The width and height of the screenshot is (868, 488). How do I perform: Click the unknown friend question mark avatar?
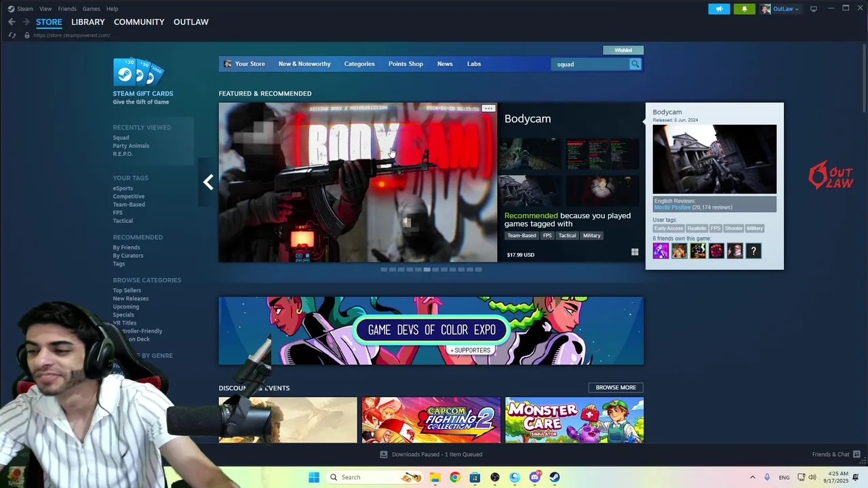pyautogui.click(x=753, y=251)
